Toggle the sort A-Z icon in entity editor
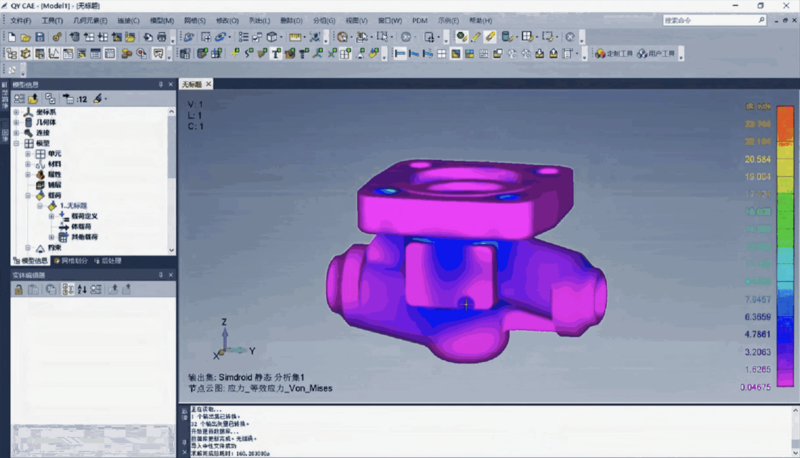Viewport: 800px width, 458px height. [x=82, y=290]
